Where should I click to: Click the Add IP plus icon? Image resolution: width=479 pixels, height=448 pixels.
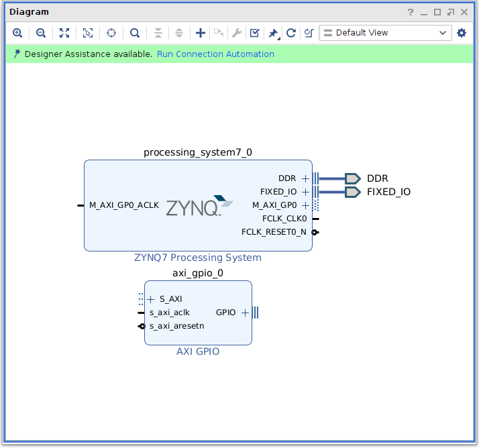200,33
